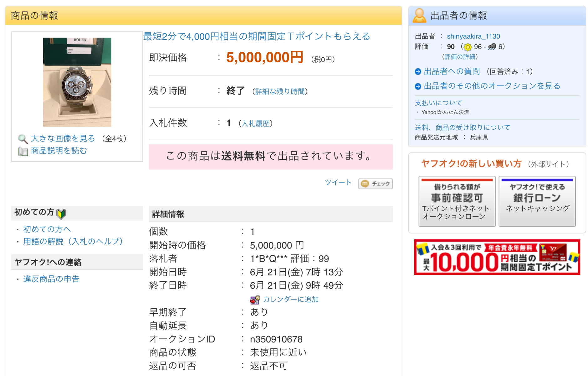Open 支払いについて link
This screenshot has width=588, height=376.
pos(438,103)
